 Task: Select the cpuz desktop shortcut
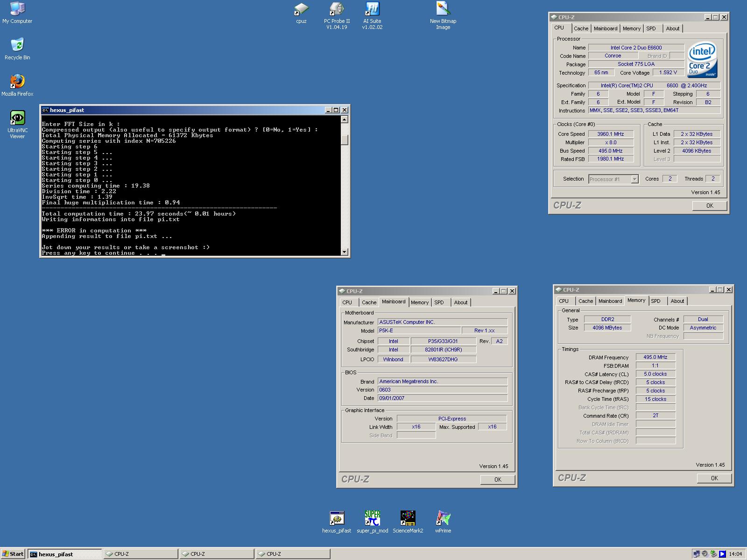(301, 13)
